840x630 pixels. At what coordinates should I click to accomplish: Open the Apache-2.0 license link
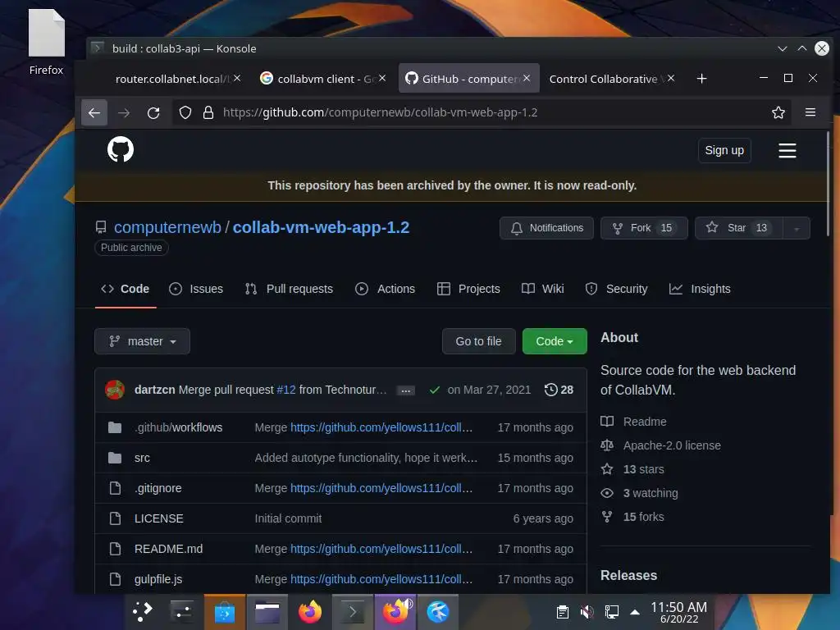(660, 445)
